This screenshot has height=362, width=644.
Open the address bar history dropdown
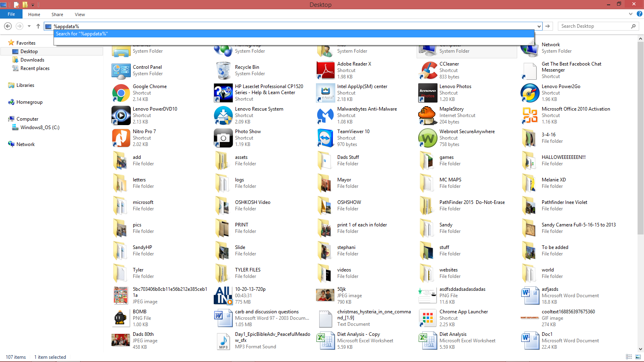[x=539, y=27]
